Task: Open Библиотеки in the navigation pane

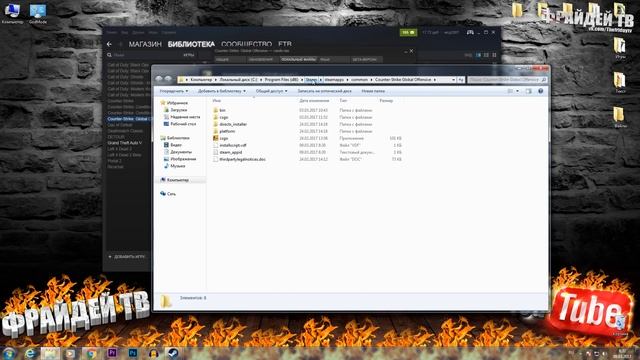Action: click(x=178, y=138)
